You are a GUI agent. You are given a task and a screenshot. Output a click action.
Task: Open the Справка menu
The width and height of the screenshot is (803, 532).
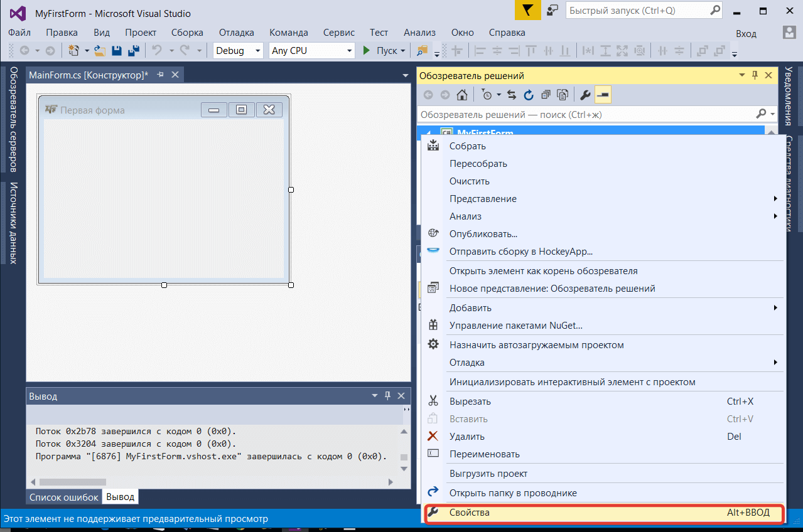pyautogui.click(x=507, y=33)
